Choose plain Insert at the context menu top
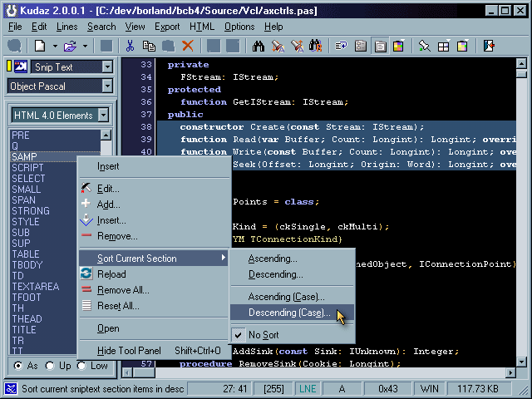 click(153, 166)
